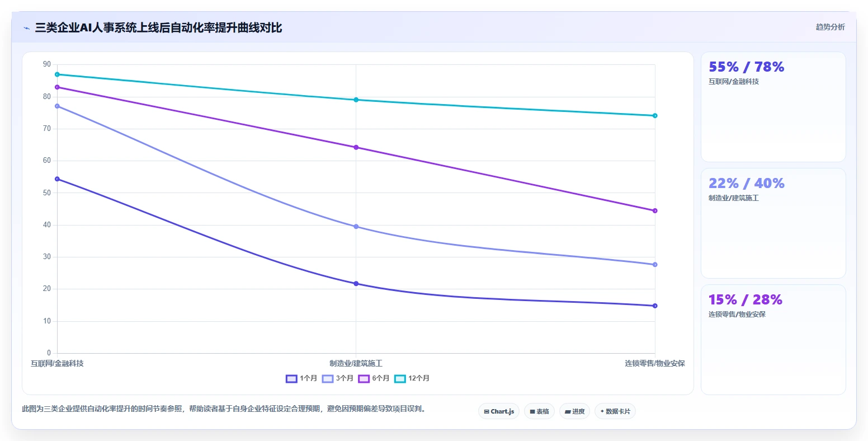Image resolution: width=868 pixels, height=441 pixels.
Task: Toggle the 3个月 legend series
Action: (338, 379)
